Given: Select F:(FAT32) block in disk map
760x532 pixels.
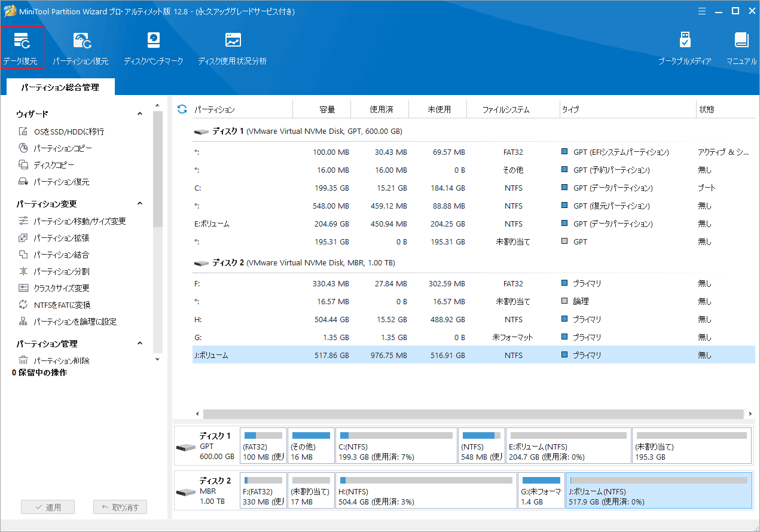Looking at the screenshot, I should (263, 490).
